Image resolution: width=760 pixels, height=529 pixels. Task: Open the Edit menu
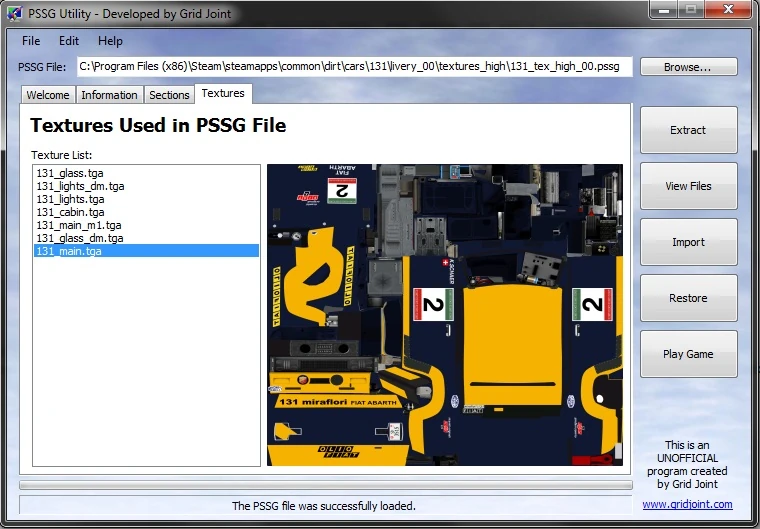pyautogui.click(x=69, y=41)
